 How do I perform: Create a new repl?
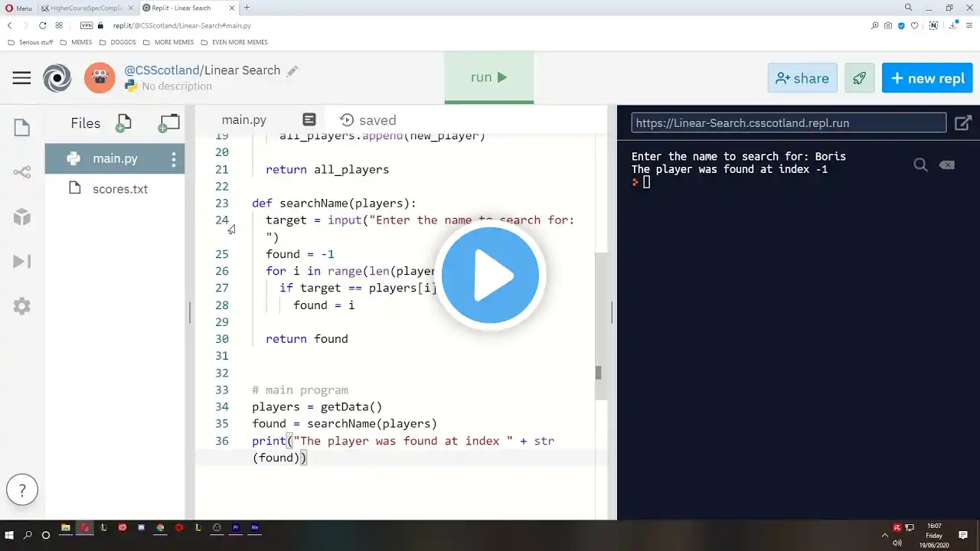927,78
